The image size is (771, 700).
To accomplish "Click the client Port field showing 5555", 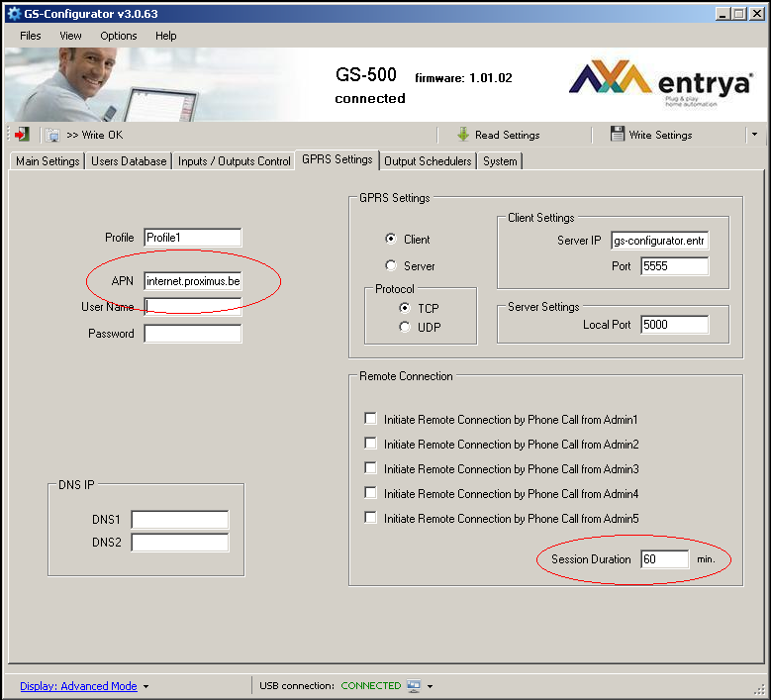I will coord(675,266).
